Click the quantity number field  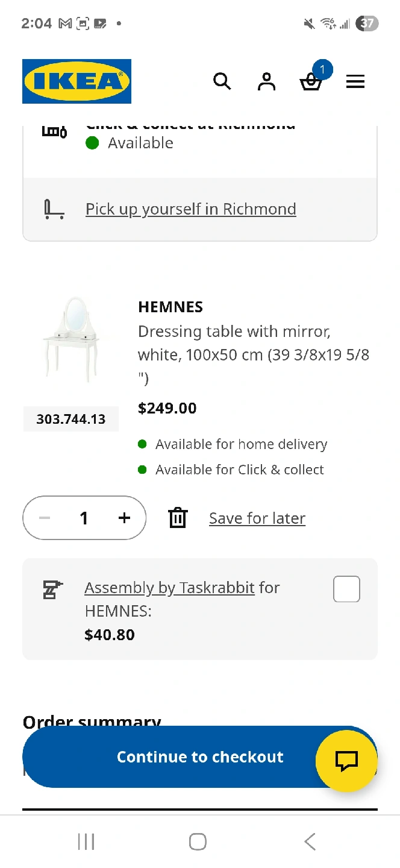84,518
